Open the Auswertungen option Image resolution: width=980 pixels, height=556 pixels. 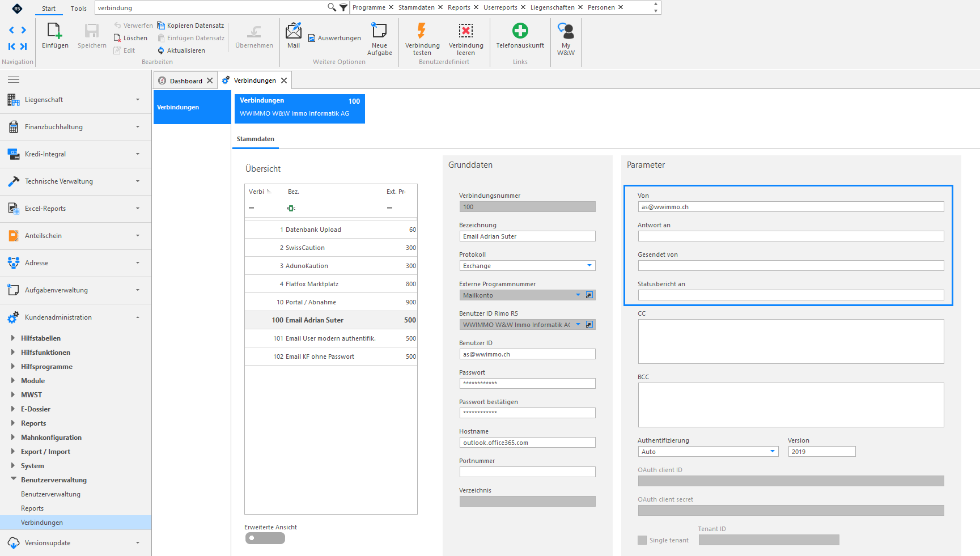pos(334,38)
